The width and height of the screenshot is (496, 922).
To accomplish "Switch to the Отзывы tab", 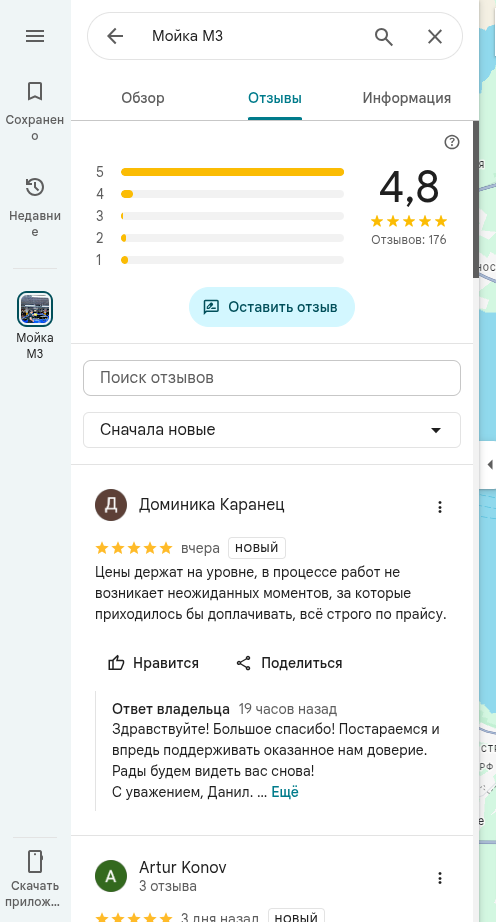I will [x=274, y=98].
